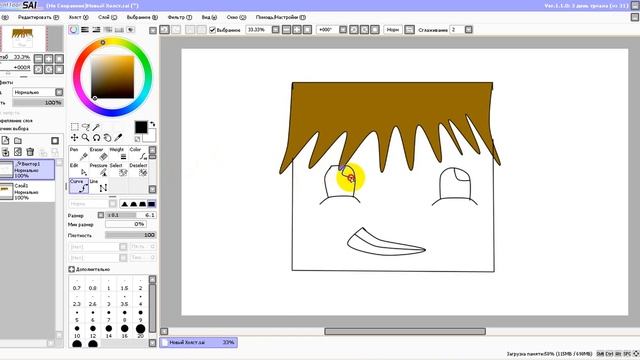This screenshot has width=640, height=360.
Task: Open the Окно menu
Action: point(236,17)
